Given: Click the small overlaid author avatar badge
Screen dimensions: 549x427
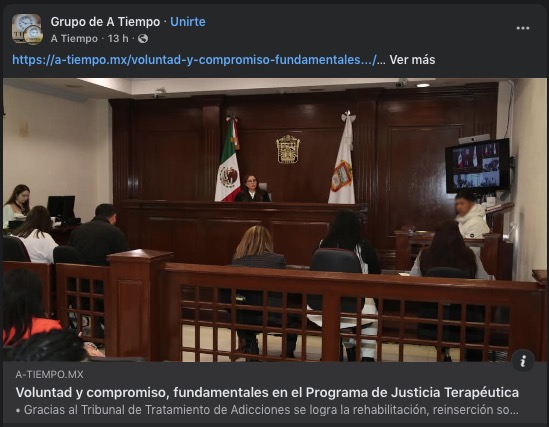Looking at the screenshot, I should 34,35.
